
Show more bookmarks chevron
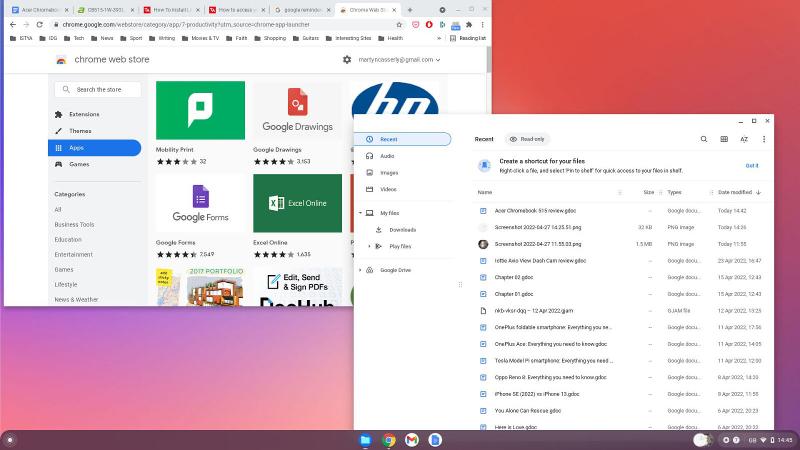point(439,38)
